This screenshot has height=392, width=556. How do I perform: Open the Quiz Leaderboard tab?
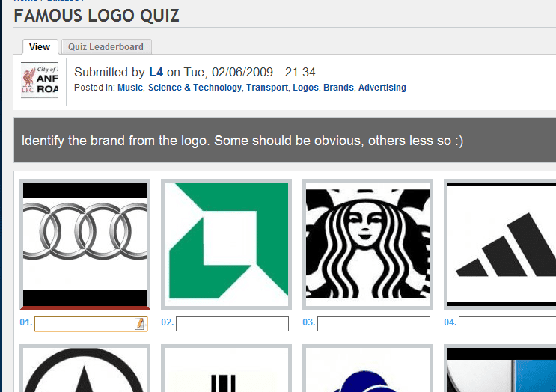click(106, 47)
